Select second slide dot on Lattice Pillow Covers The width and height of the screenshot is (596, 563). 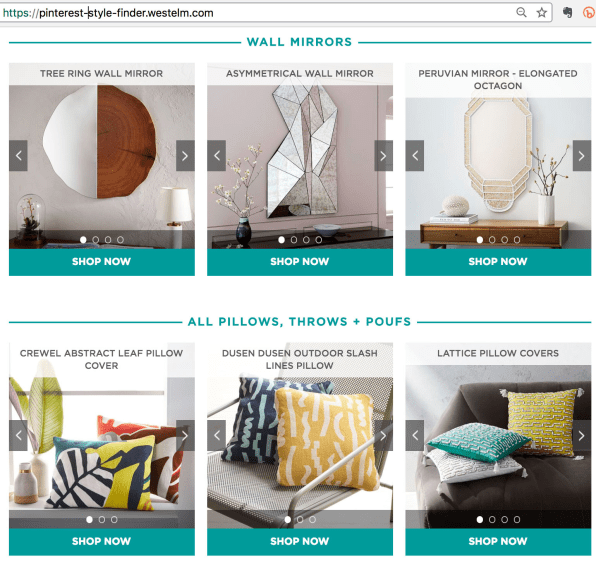tap(492, 520)
